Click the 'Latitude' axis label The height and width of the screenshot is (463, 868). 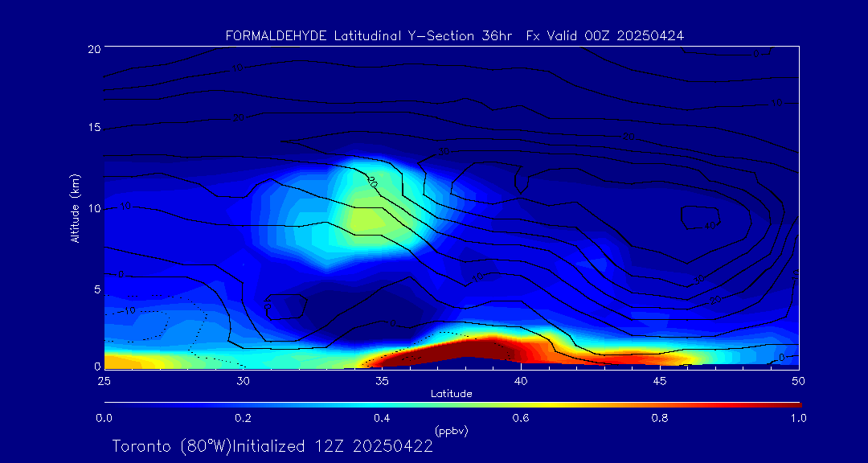click(x=451, y=394)
